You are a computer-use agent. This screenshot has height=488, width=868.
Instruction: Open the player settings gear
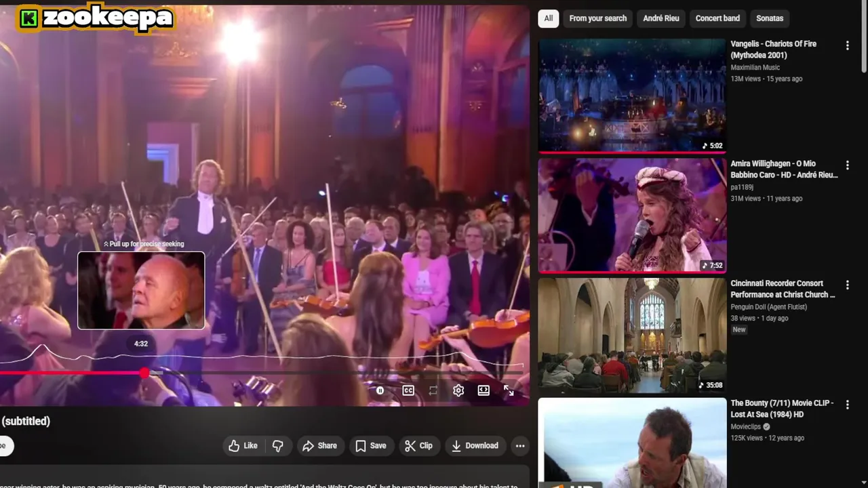(x=458, y=390)
